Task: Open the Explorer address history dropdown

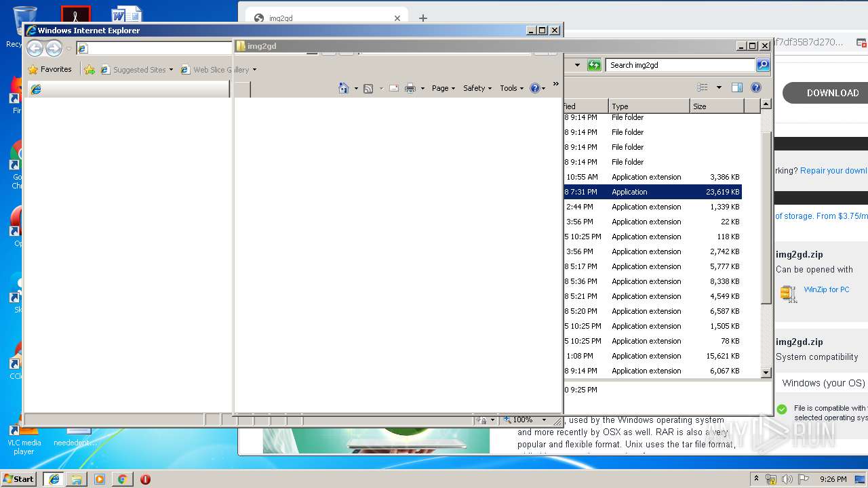Action: point(577,65)
